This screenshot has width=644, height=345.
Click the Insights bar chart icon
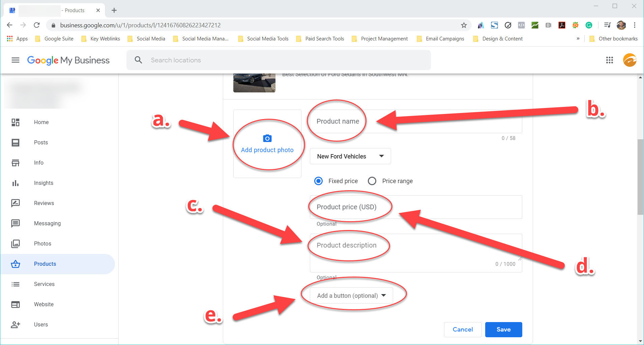pos(16,183)
